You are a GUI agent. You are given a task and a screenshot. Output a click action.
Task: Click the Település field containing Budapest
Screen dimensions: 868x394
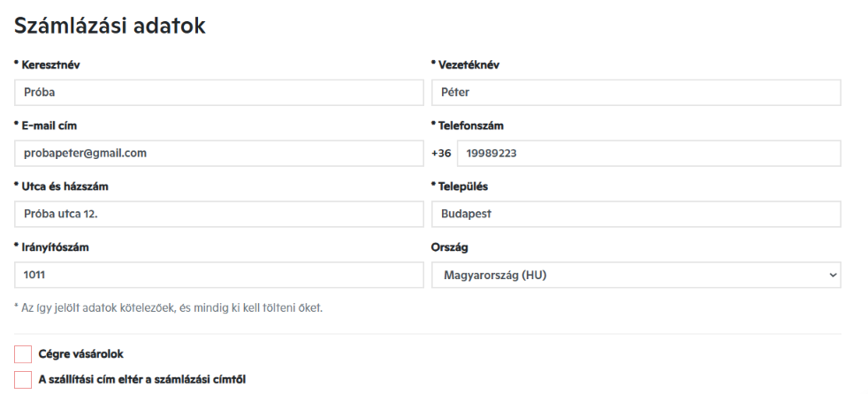pos(636,214)
